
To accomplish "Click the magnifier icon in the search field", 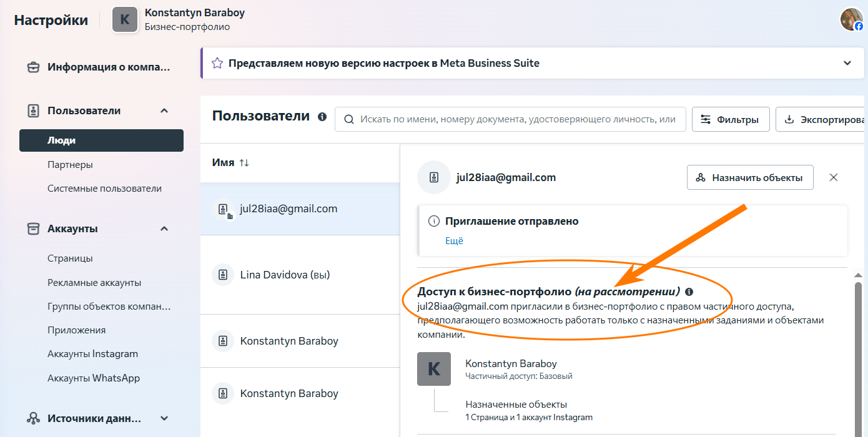I will tap(349, 119).
